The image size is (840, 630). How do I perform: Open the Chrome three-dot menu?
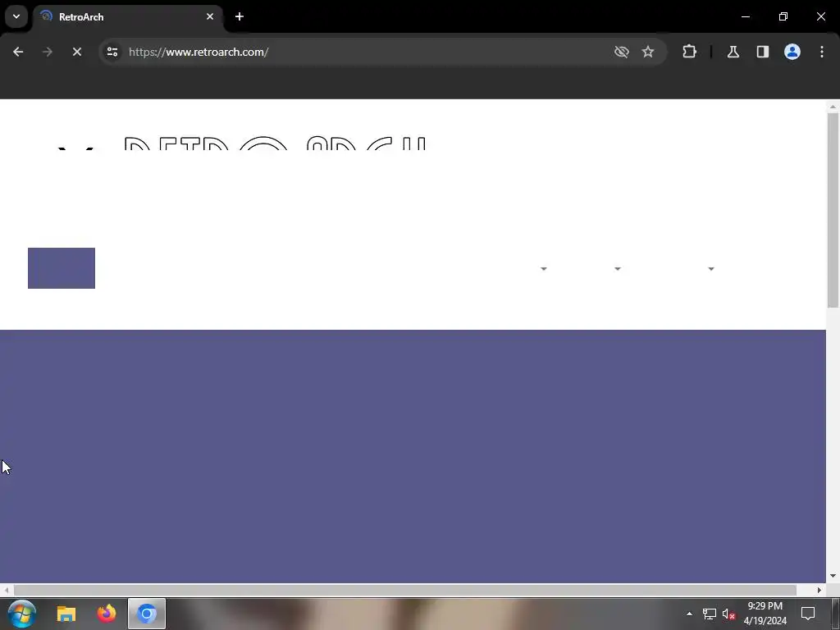coord(822,52)
